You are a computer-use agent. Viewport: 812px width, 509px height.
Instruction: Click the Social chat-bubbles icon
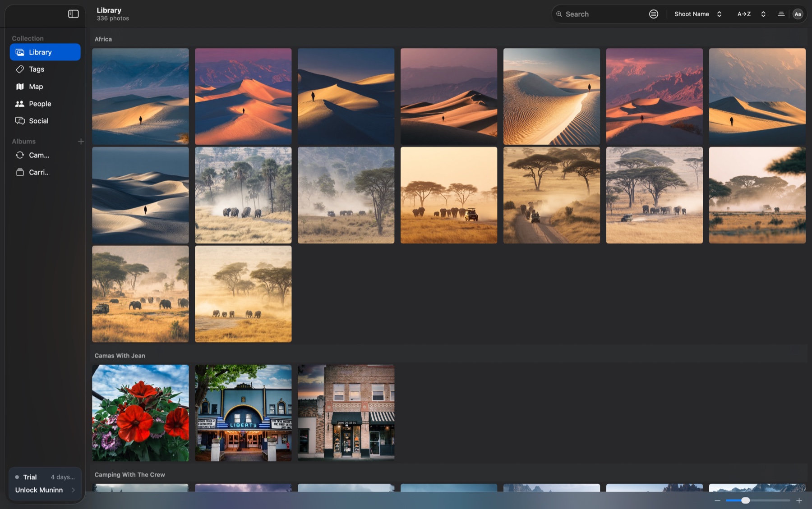[20, 121]
